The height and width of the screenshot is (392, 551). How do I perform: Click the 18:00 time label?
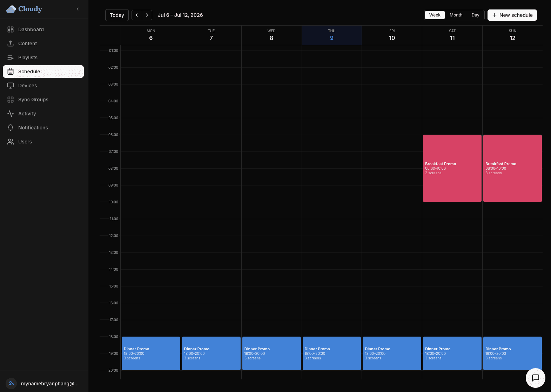pyautogui.click(x=114, y=337)
